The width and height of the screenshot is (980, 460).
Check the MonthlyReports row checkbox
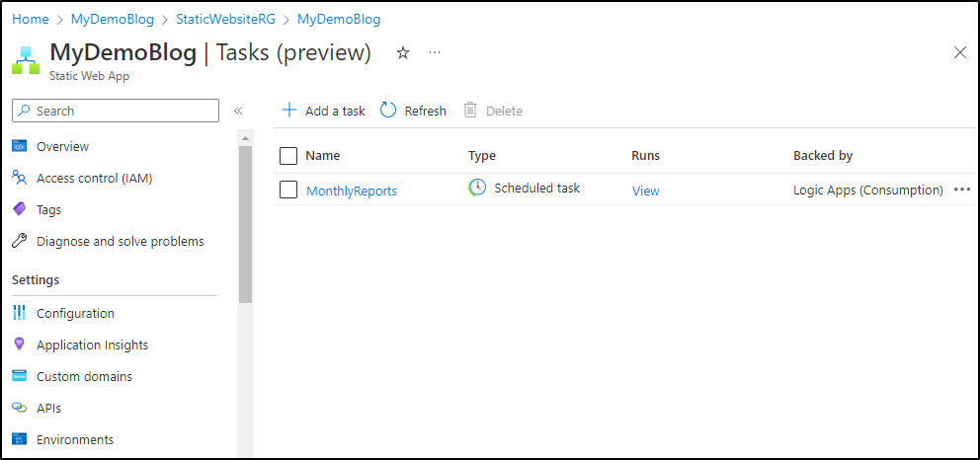coord(288,190)
